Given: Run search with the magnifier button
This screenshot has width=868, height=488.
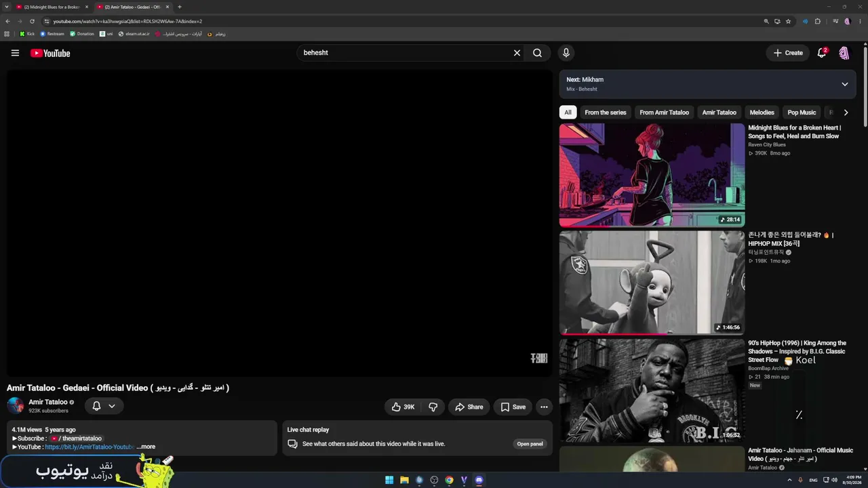Looking at the screenshot, I should click(x=537, y=53).
